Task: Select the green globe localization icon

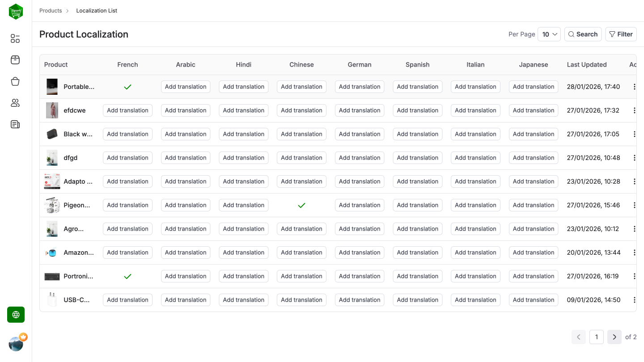Action: (x=16, y=315)
